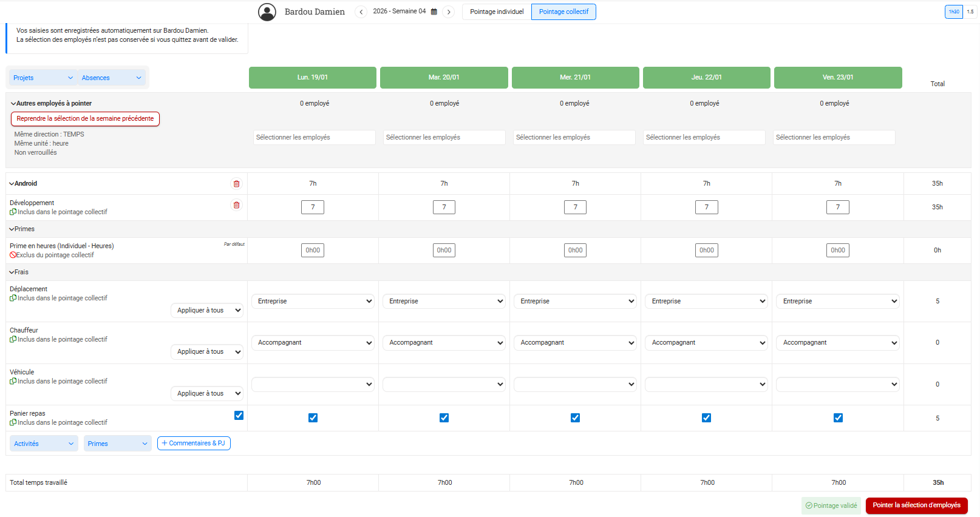Go to the next week arrow

click(x=449, y=12)
